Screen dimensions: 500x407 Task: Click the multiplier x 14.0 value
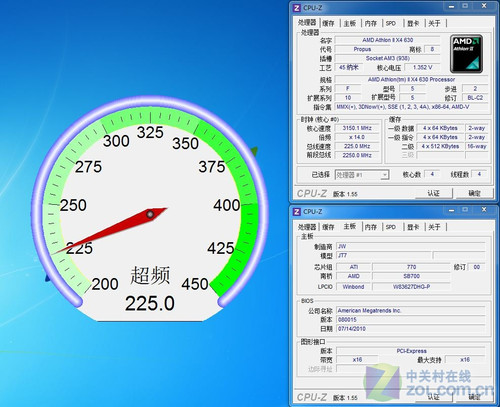click(357, 137)
